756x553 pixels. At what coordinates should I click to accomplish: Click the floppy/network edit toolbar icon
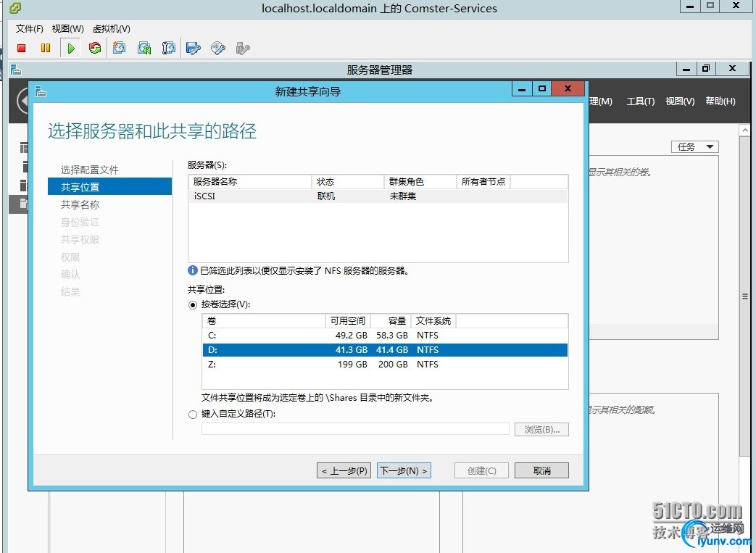click(x=194, y=48)
